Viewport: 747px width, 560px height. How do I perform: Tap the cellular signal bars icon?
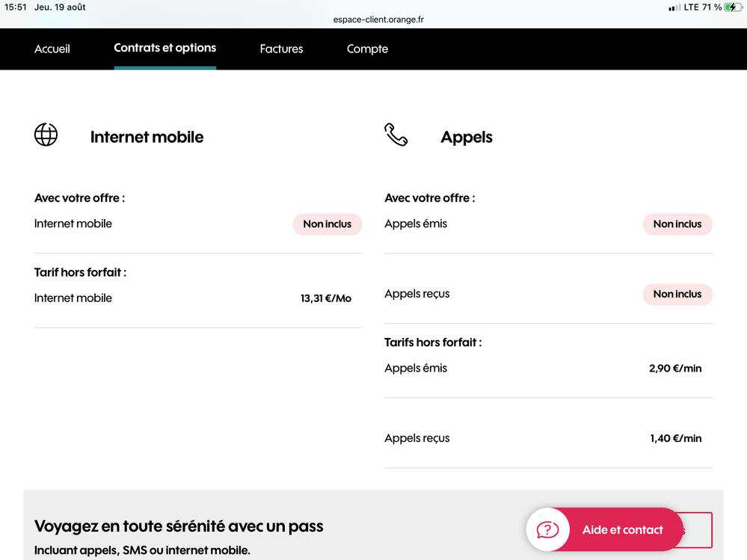[x=674, y=7]
